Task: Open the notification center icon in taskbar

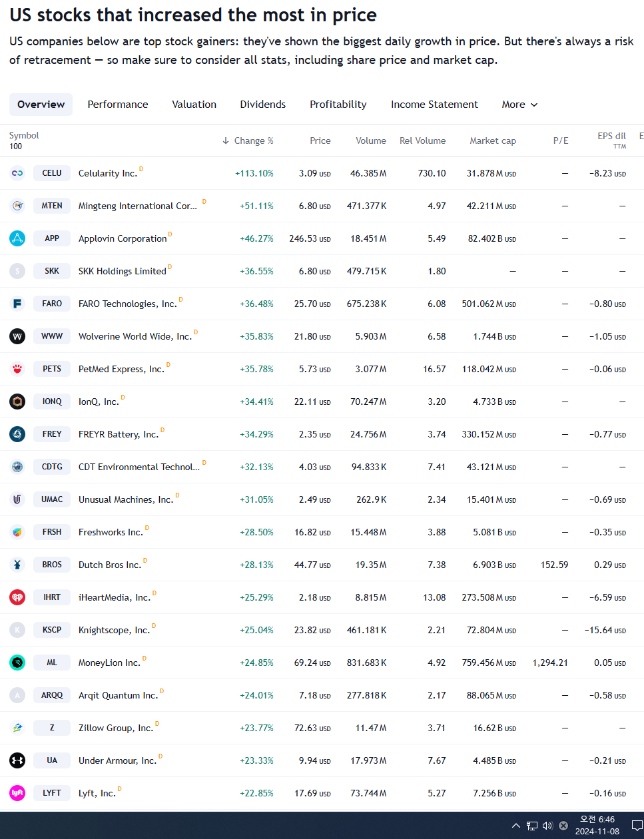Action: pos(637,826)
